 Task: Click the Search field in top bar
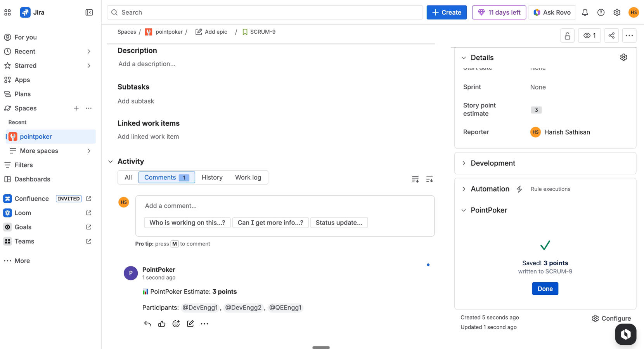click(265, 12)
